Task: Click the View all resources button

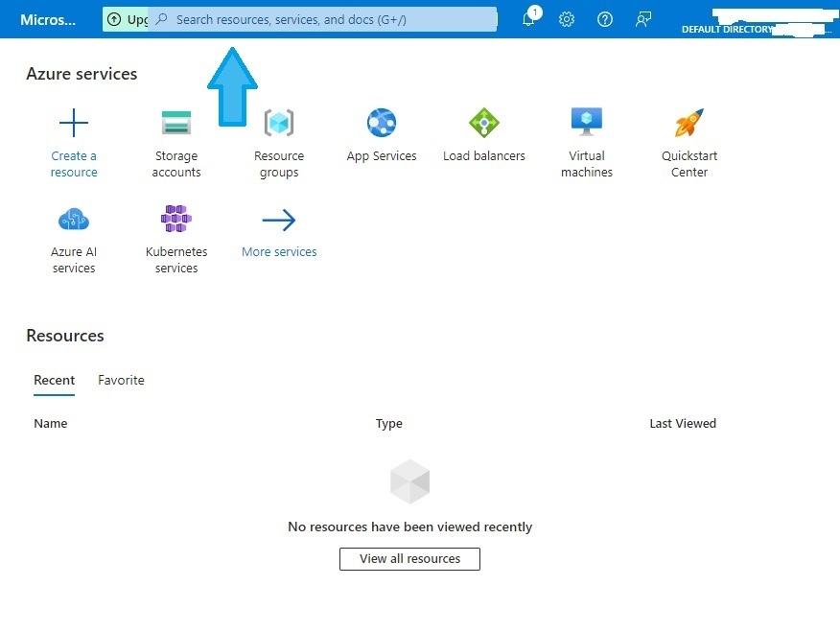Action: pyautogui.click(x=409, y=558)
